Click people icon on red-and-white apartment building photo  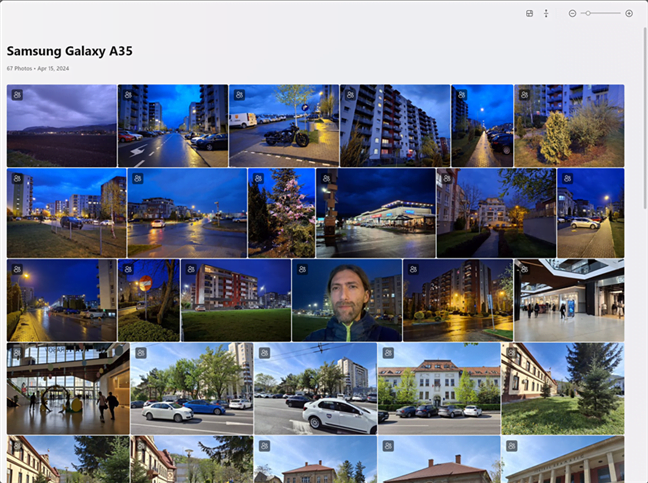click(x=191, y=269)
